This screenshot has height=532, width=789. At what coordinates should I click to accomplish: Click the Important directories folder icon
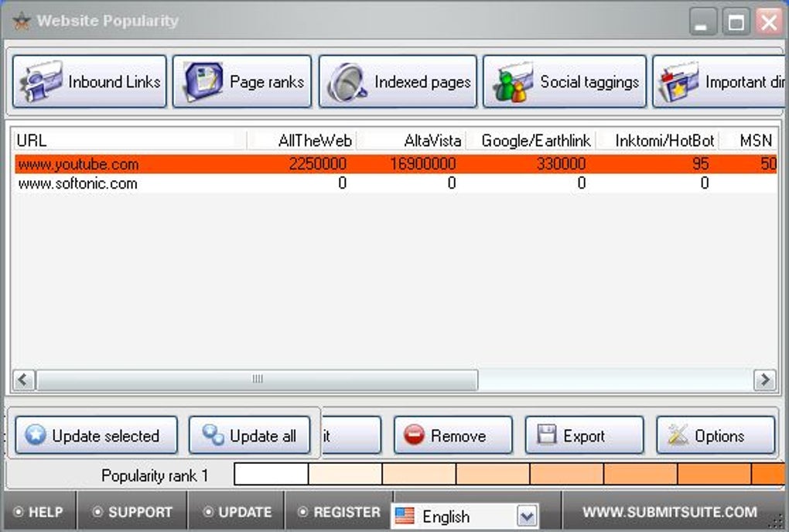(x=679, y=82)
